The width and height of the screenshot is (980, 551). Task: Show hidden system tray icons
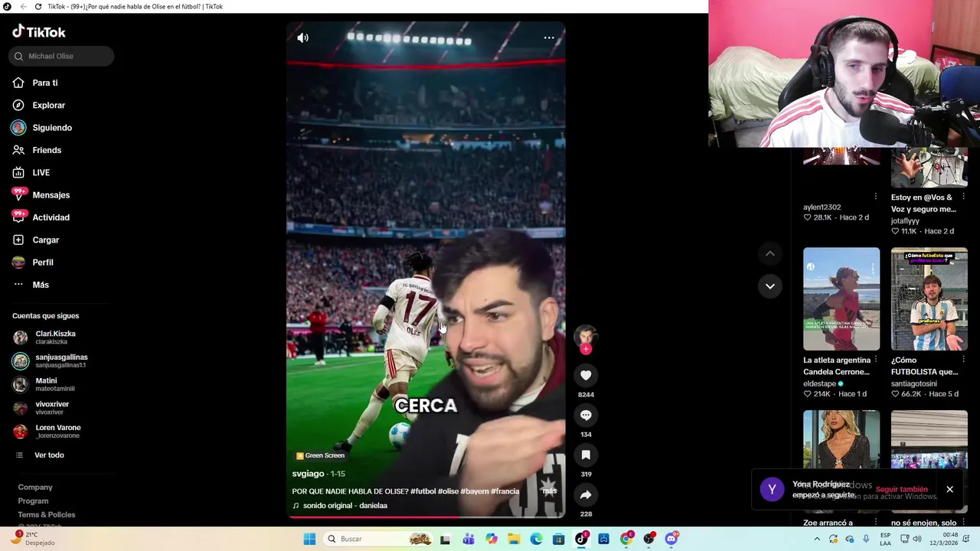coord(817,539)
